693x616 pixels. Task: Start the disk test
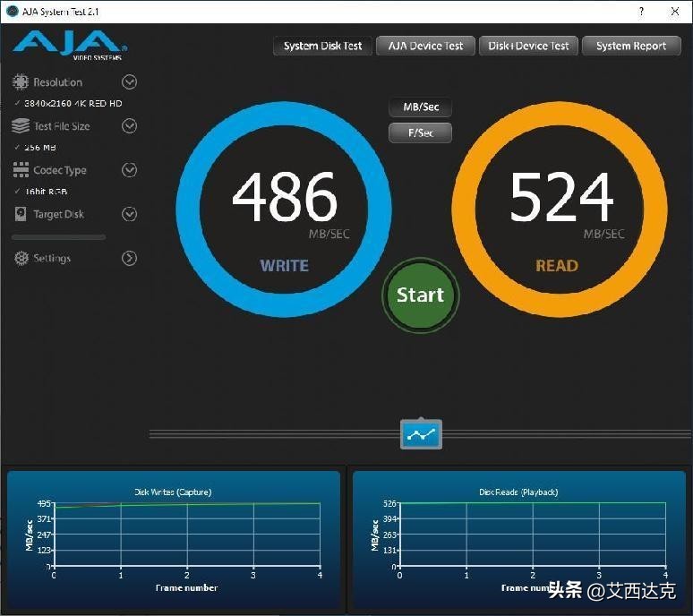coord(420,295)
